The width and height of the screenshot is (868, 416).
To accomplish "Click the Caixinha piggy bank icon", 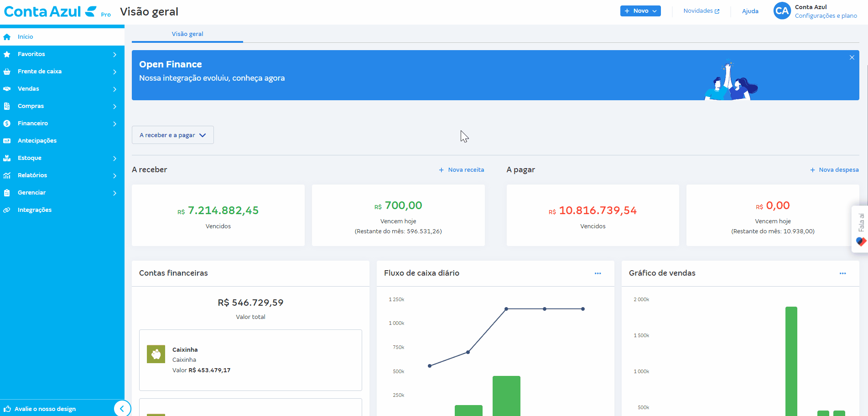I will 156,354.
